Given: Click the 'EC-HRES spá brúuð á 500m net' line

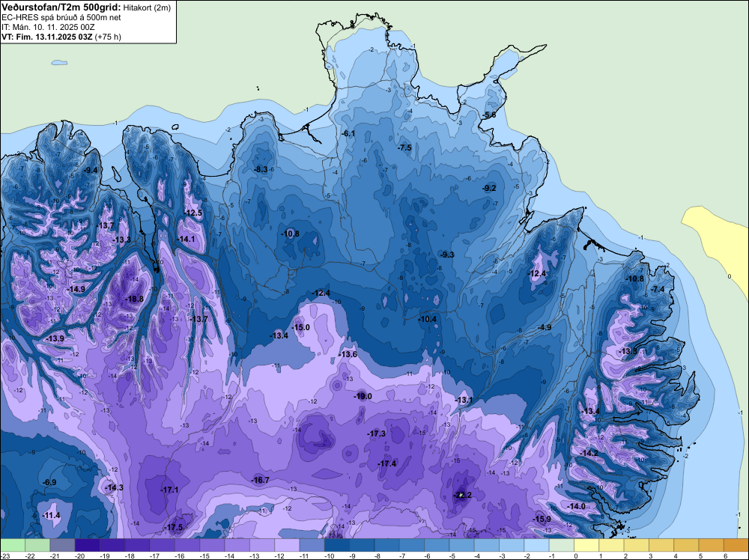Looking at the screenshot, I should click(x=61, y=17).
